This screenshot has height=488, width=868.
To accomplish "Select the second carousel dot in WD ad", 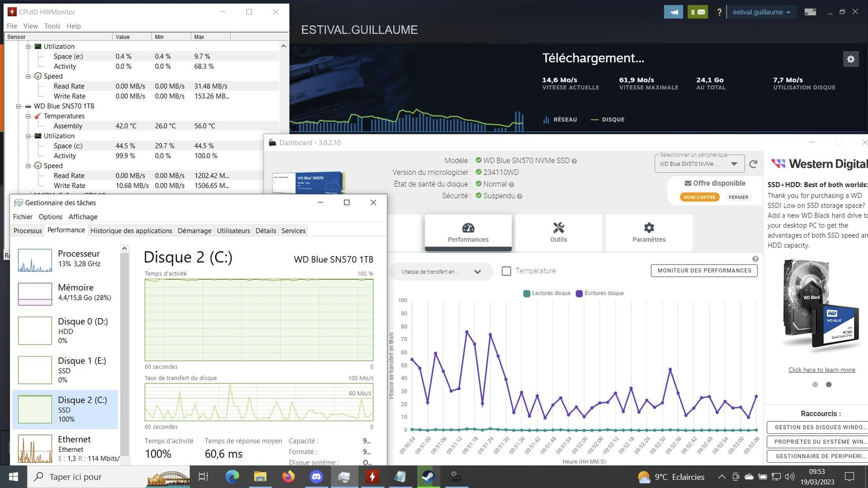I will click(x=829, y=384).
